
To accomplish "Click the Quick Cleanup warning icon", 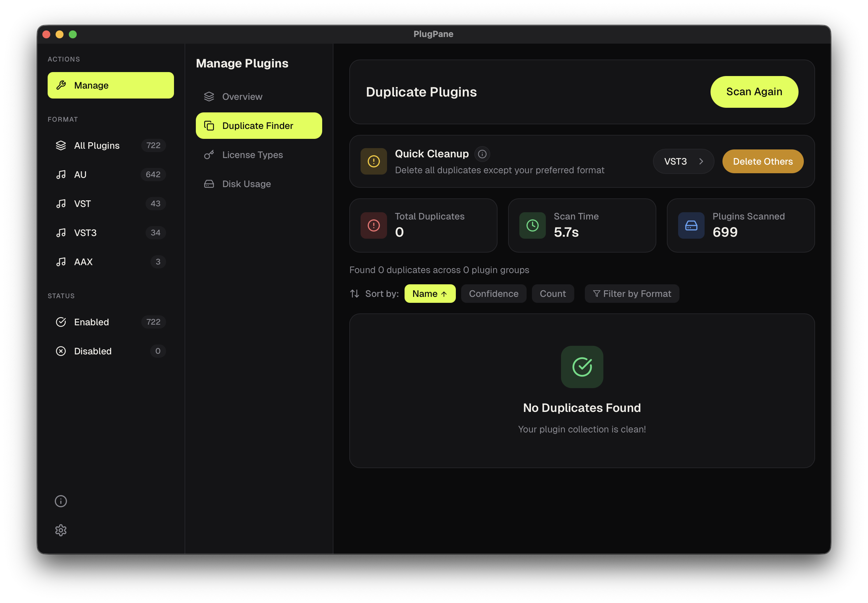I will coord(373,161).
